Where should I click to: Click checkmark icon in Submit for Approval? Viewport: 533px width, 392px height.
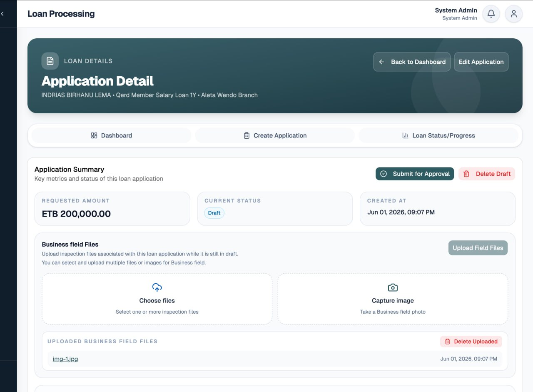coord(384,174)
